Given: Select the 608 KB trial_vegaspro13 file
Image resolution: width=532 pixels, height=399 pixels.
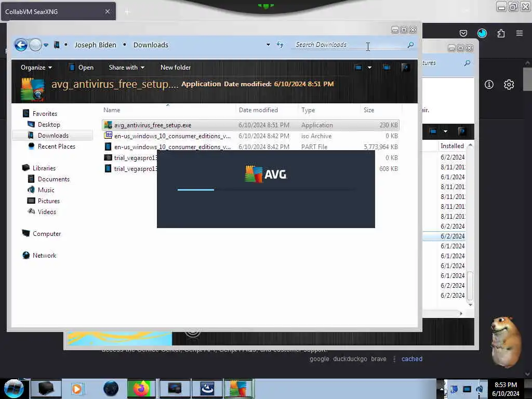Looking at the screenshot, I should (129, 169).
